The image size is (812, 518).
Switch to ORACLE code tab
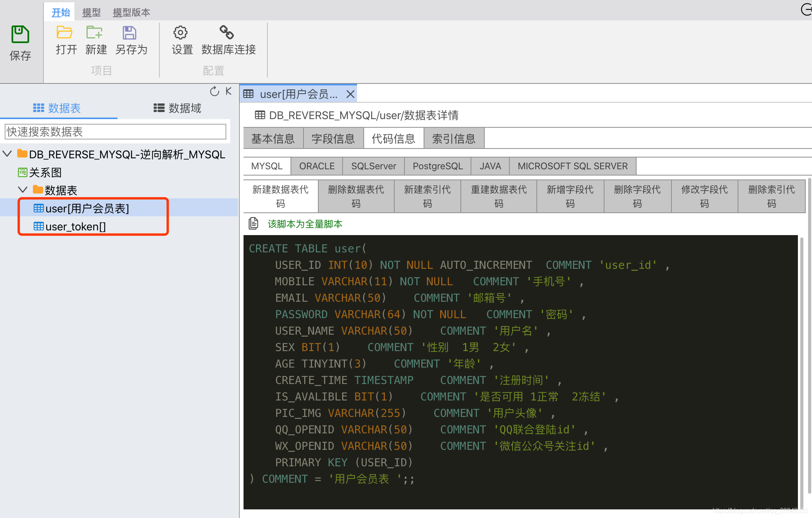[x=317, y=166]
